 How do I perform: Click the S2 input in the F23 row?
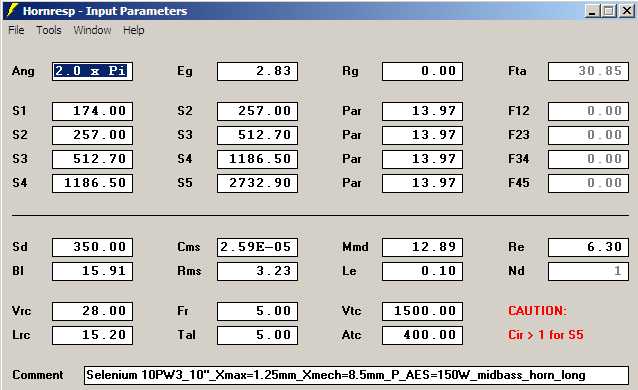(x=92, y=135)
